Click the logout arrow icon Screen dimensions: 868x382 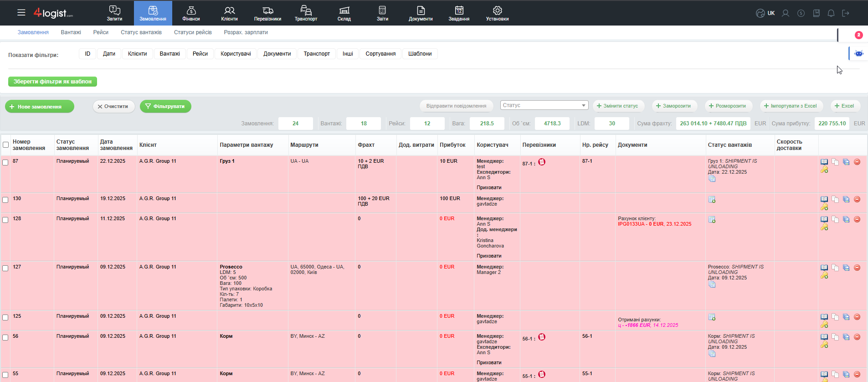[846, 13]
